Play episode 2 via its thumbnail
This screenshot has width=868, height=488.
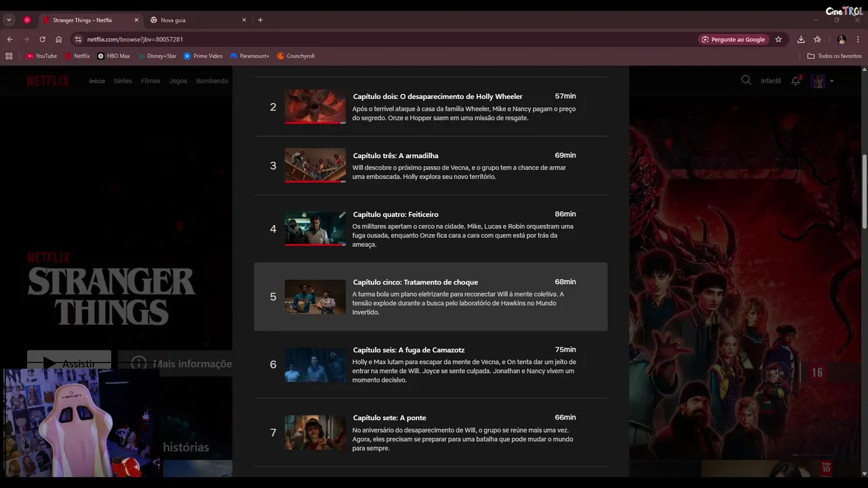[315, 107]
